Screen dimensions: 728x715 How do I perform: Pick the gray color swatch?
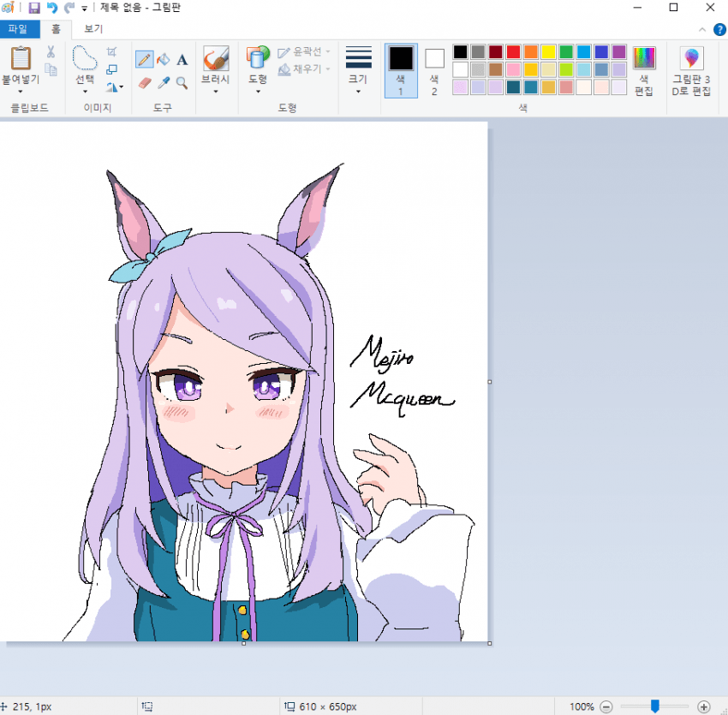point(478,51)
